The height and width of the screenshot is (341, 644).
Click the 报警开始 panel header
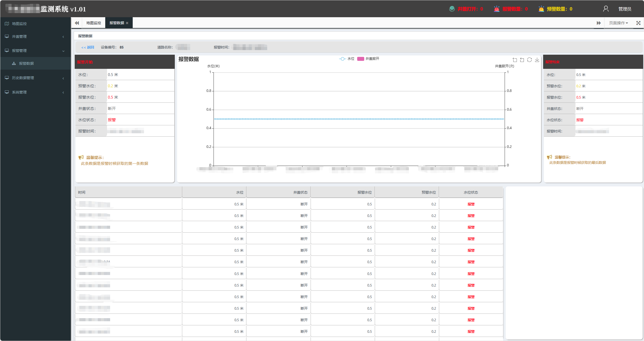pos(124,62)
